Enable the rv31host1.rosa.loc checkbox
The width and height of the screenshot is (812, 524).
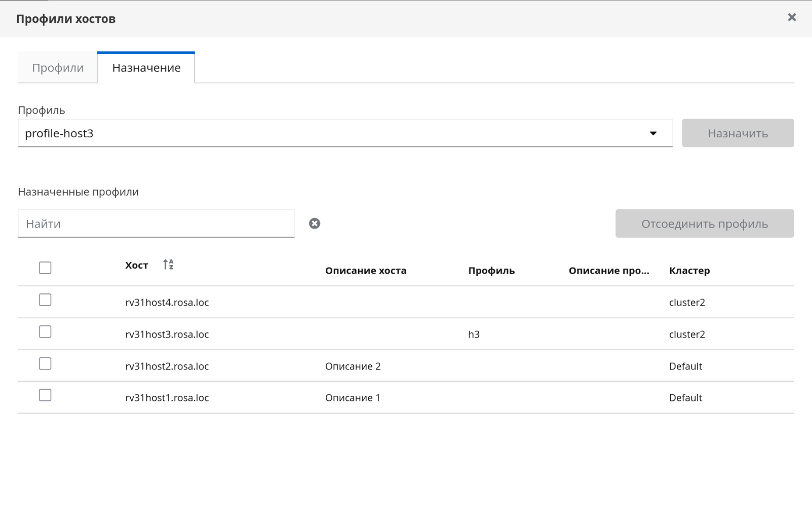tap(45, 395)
